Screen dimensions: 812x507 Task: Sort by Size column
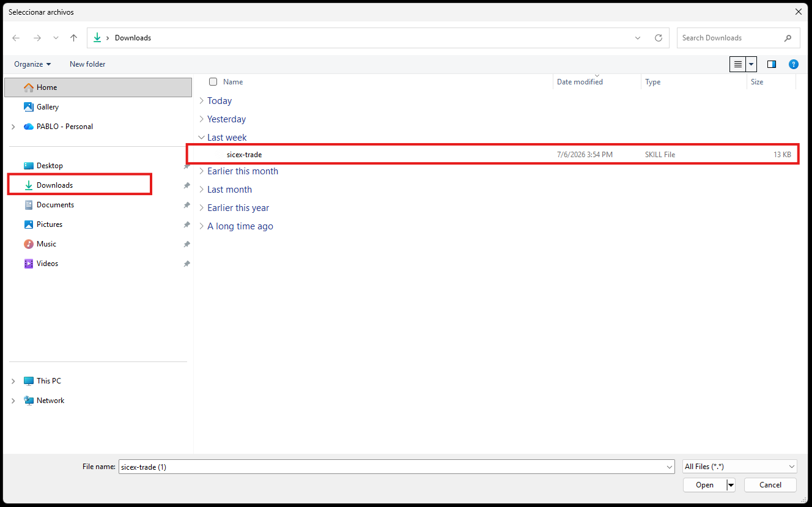pos(757,82)
